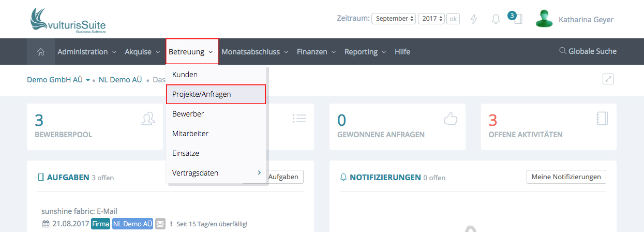
Task: Open the notification bell icon
Action: [496, 19]
